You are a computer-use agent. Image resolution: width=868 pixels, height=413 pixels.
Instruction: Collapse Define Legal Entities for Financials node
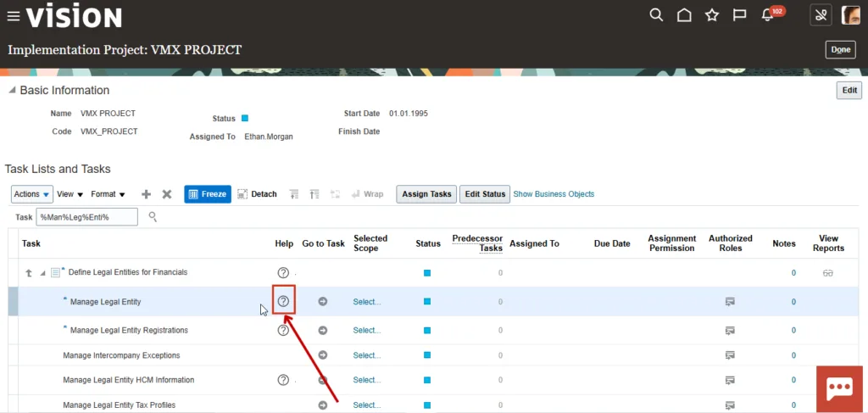[42, 273]
